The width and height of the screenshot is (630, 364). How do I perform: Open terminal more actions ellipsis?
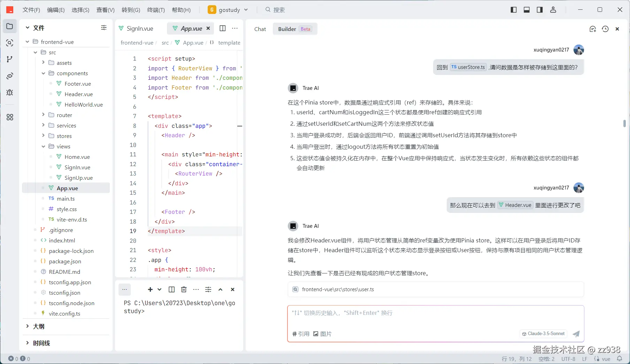point(196,289)
